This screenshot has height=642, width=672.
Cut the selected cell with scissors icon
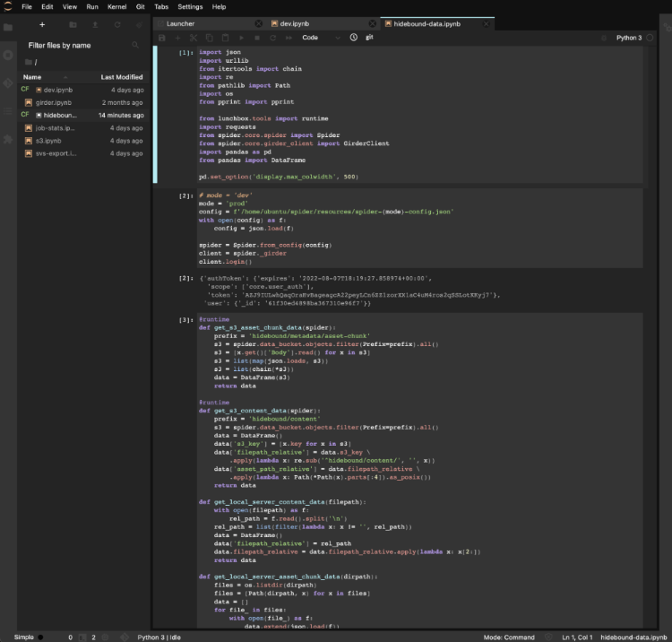pos(194,38)
